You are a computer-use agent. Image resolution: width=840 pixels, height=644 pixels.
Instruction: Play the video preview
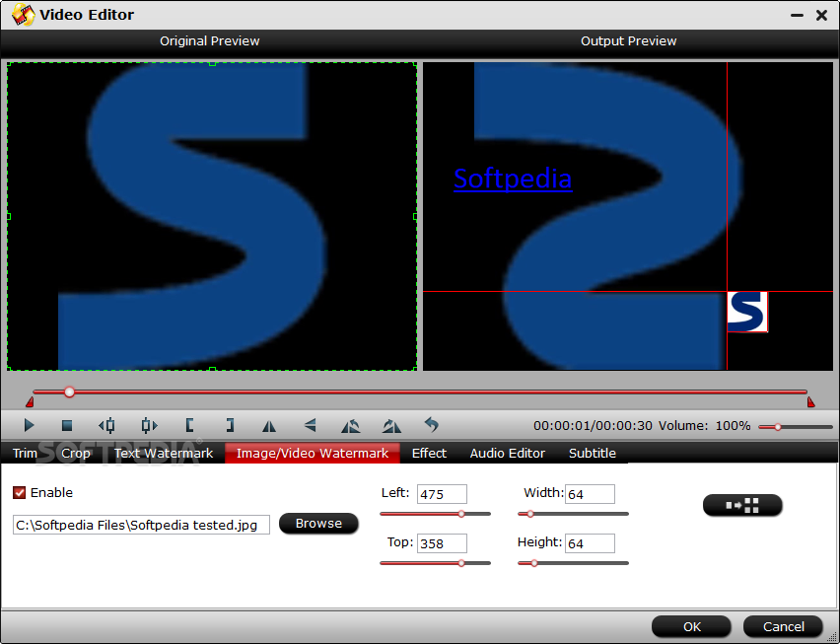(29, 425)
